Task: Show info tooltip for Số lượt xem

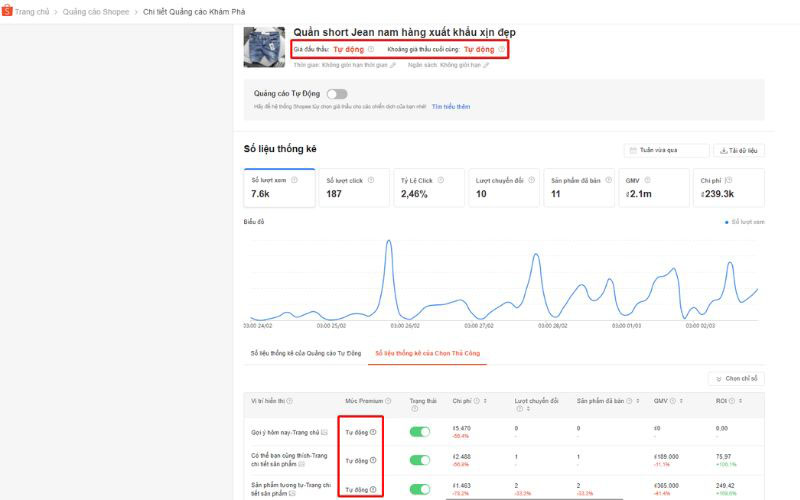Action: [x=294, y=180]
